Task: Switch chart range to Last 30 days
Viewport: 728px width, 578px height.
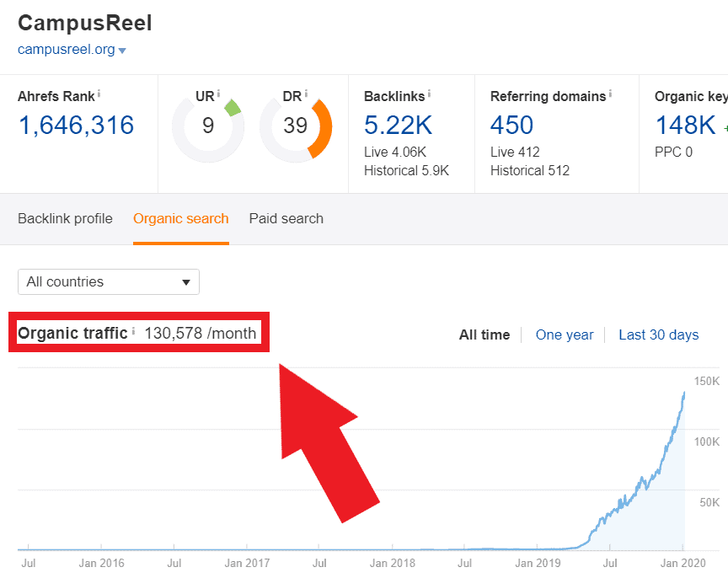Action: pyautogui.click(x=658, y=334)
